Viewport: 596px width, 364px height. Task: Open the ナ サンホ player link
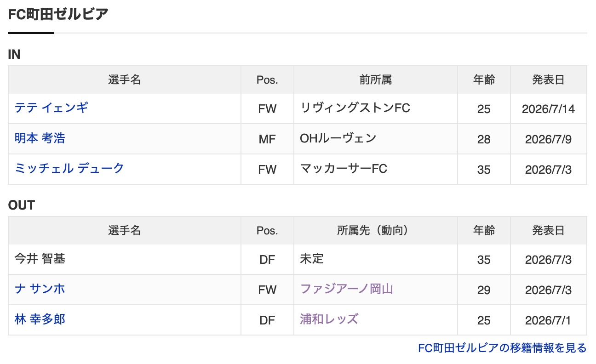(x=40, y=289)
